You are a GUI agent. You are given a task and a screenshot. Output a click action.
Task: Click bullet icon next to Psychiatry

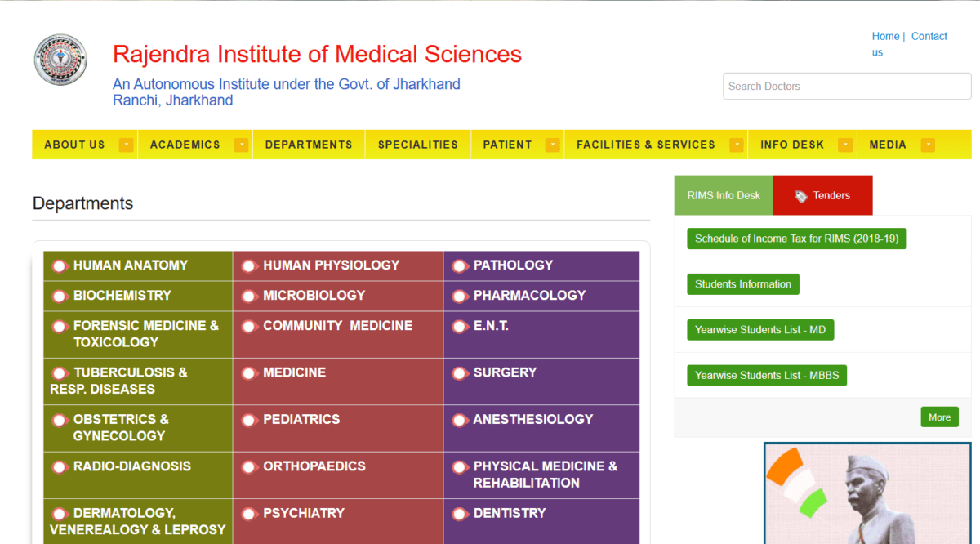click(x=249, y=514)
